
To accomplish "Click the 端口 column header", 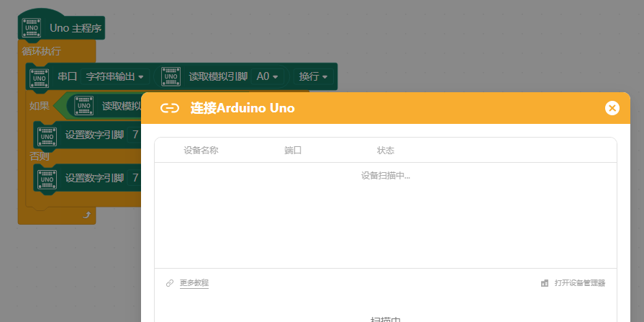I will tap(293, 151).
